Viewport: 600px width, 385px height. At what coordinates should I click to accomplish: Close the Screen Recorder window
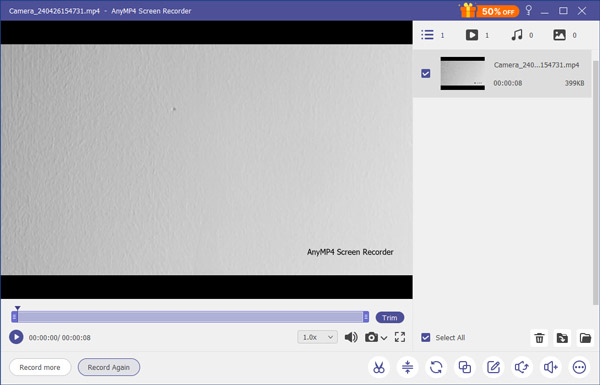[582, 11]
